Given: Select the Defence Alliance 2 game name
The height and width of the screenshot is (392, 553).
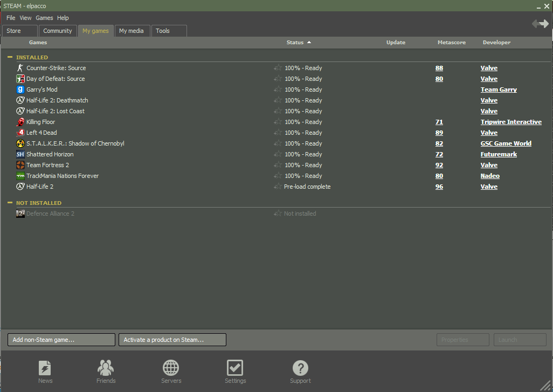Looking at the screenshot, I should [51, 214].
